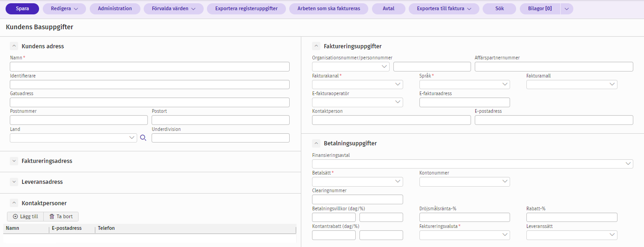
Task: Expand the Leveransadress section
Action: [x=14, y=182]
